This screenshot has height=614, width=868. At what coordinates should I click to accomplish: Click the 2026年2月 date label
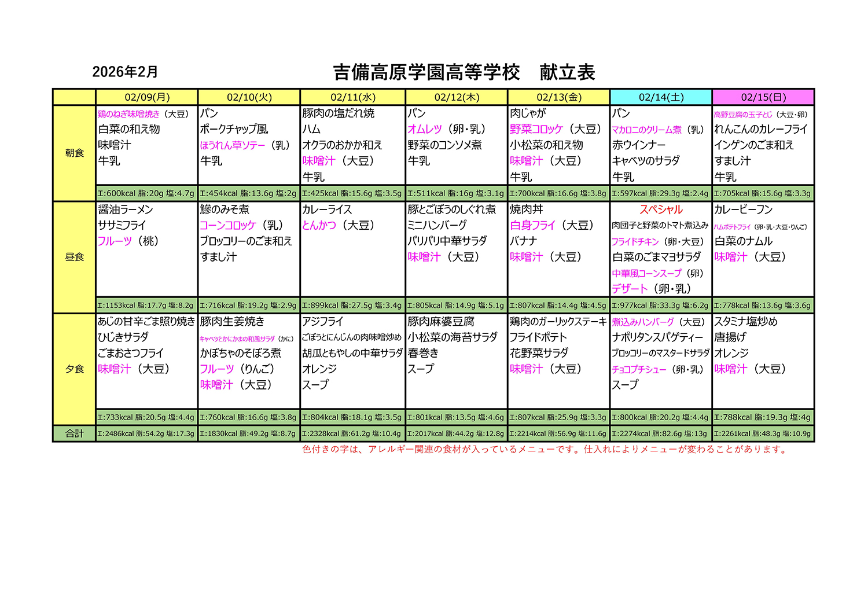pyautogui.click(x=125, y=72)
